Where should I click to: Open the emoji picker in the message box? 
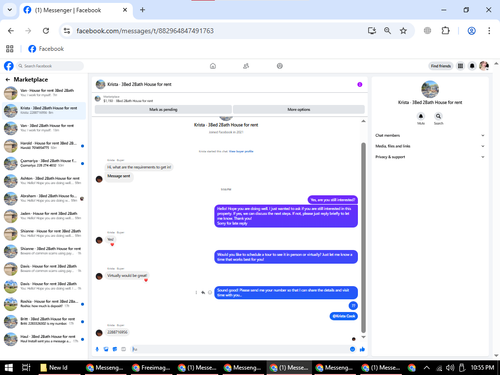tap(352, 349)
